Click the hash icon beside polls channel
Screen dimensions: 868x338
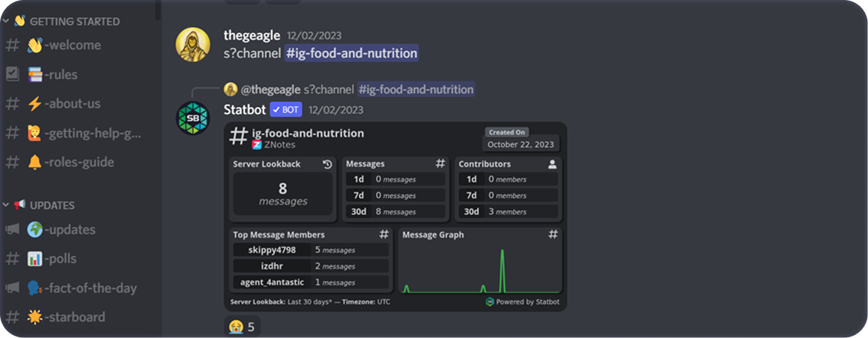tap(12, 259)
